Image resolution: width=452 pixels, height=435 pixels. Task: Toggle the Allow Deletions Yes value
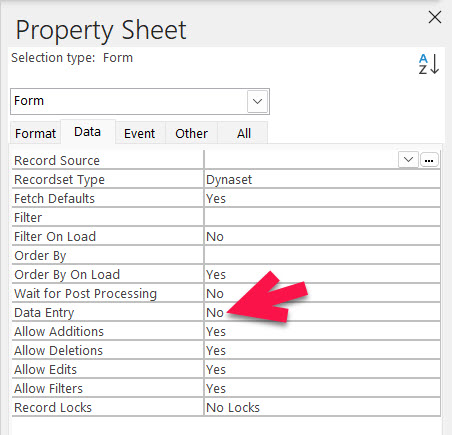click(x=322, y=350)
